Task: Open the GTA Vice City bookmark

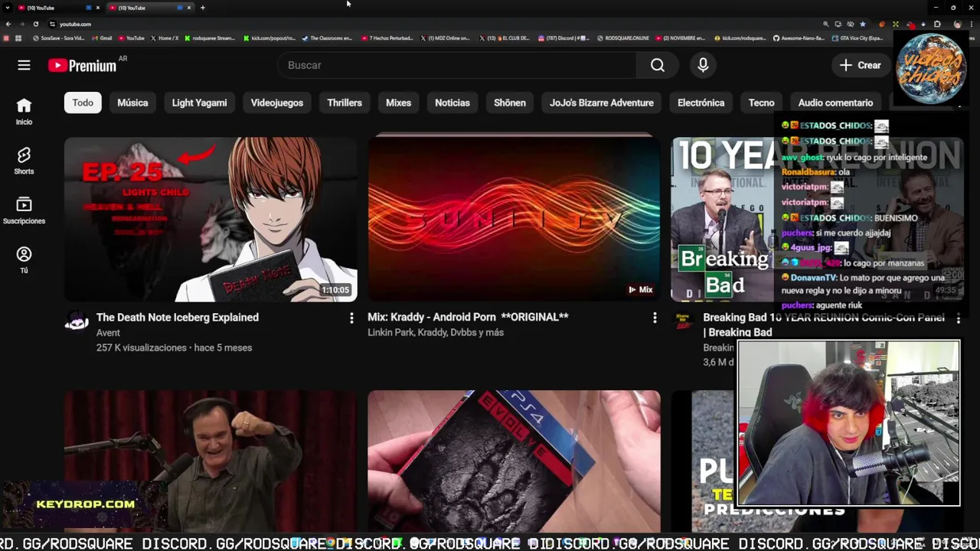Action: tap(858, 37)
